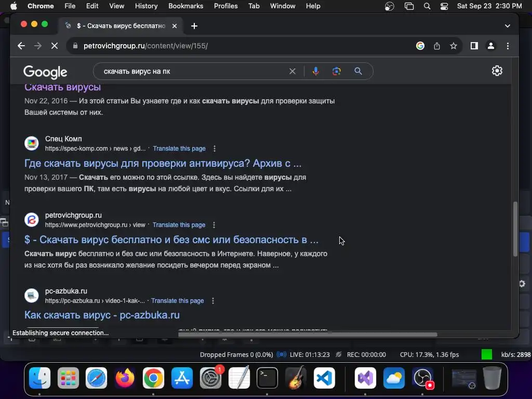Open more options for petrovichgroup.ru result
Image resolution: width=532 pixels, height=399 pixels.
point(214,225)
